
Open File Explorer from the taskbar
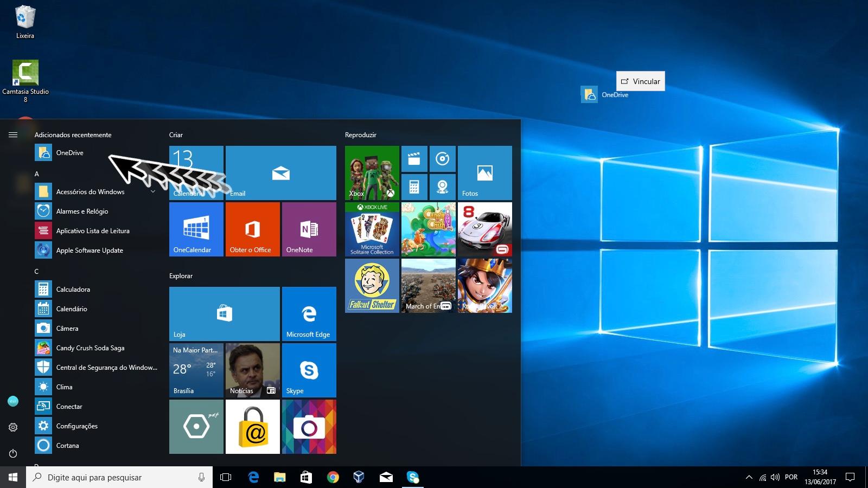pyautogui.click(x=279, y=477)
